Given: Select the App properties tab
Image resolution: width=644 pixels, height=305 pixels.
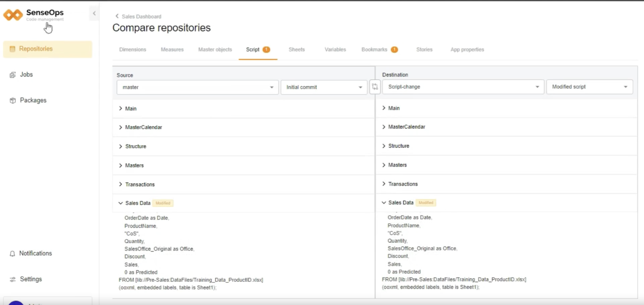Looking at the screenshot, I should (467, 49).
